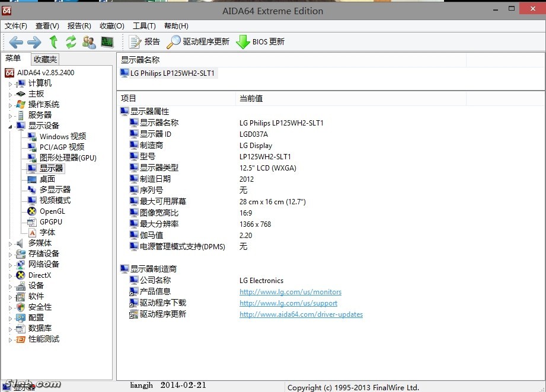Click the BIOS 更新 toolbar button
This screenshot has height=392, width=546.
261,41
